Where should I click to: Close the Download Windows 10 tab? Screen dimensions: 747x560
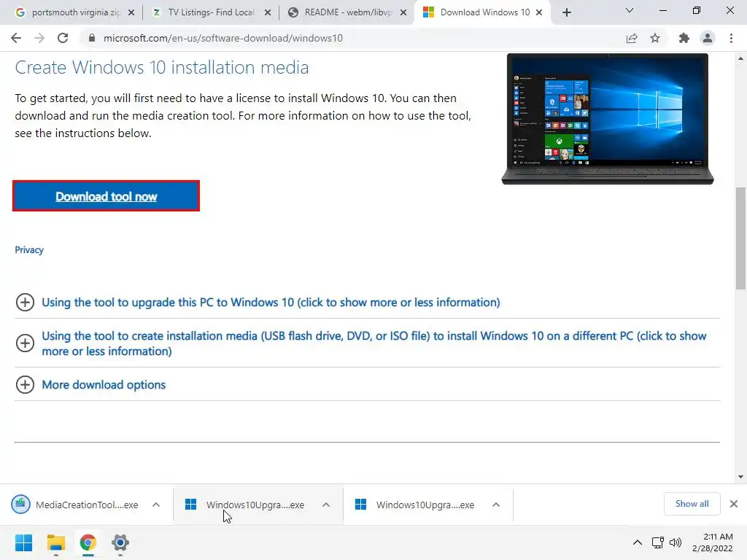coord(539,12)
